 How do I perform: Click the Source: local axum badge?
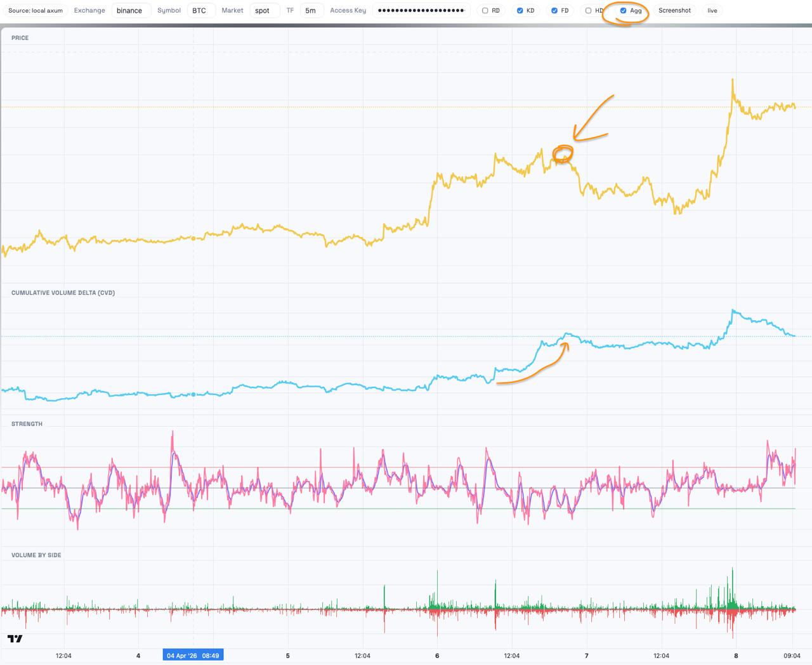click(x=36, y=11)
